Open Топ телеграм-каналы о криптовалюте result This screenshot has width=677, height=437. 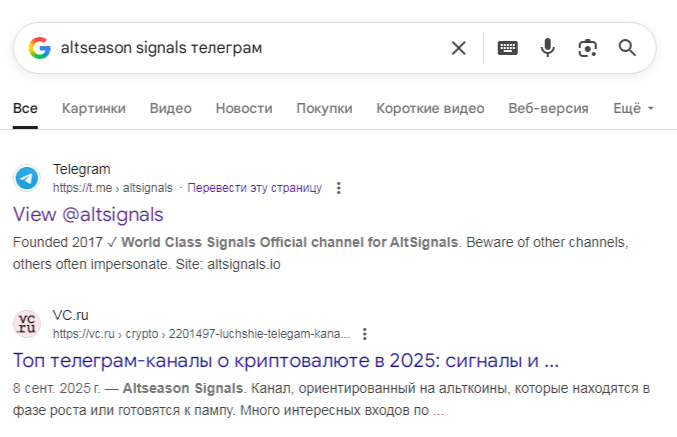(286, 361)
